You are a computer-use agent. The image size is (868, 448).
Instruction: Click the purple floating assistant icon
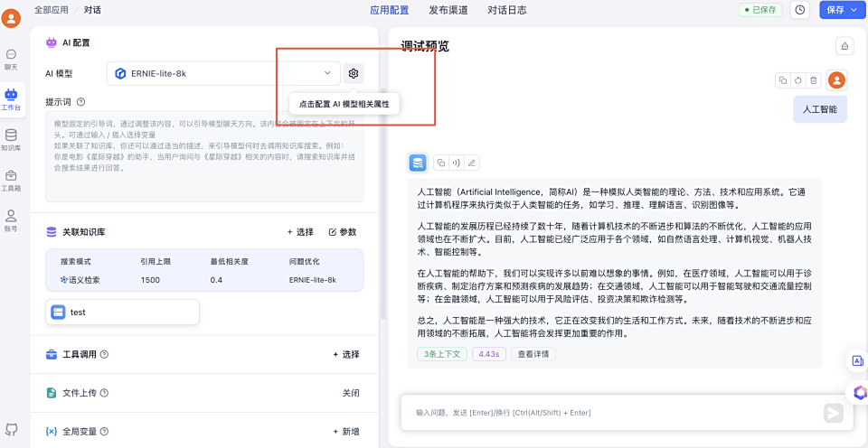click(859, 393)
